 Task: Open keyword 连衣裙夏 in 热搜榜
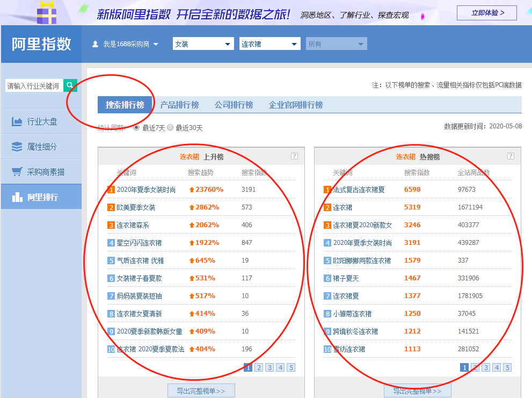(x=346, y=296)
